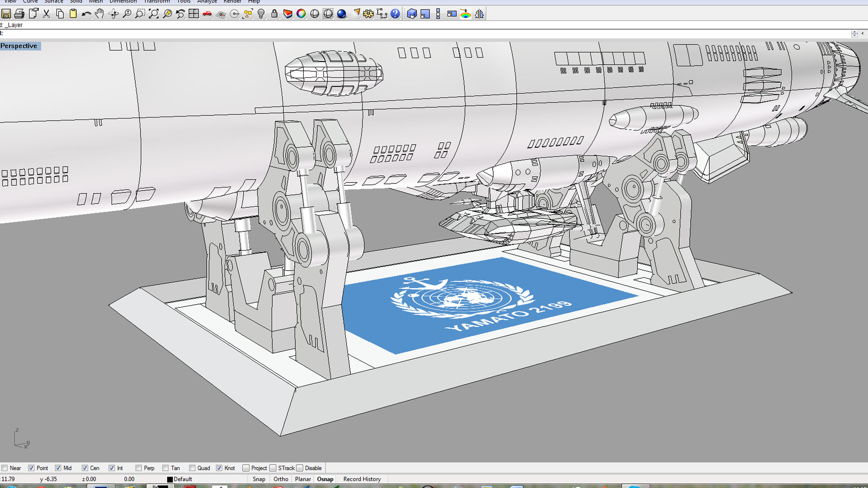Click the blue 3D box icon
This screenshot has width=868, height=488.
point(412,14)
